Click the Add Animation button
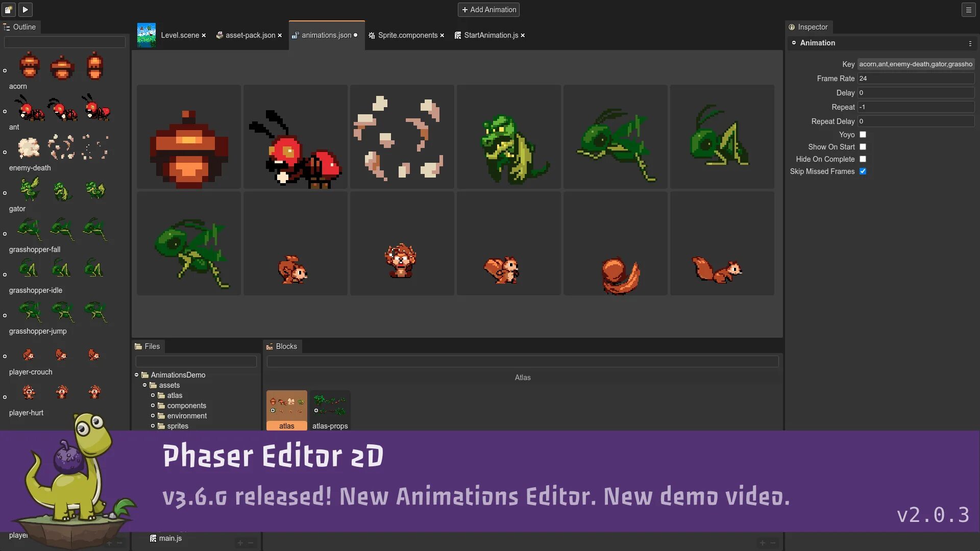The image size is (980, 551). (x=488, y=10)
